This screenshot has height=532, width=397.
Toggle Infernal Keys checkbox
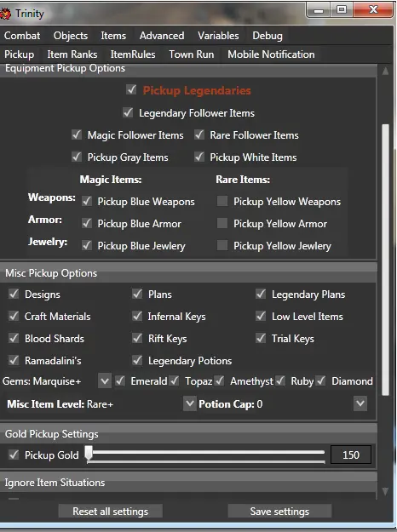(137, 316)
